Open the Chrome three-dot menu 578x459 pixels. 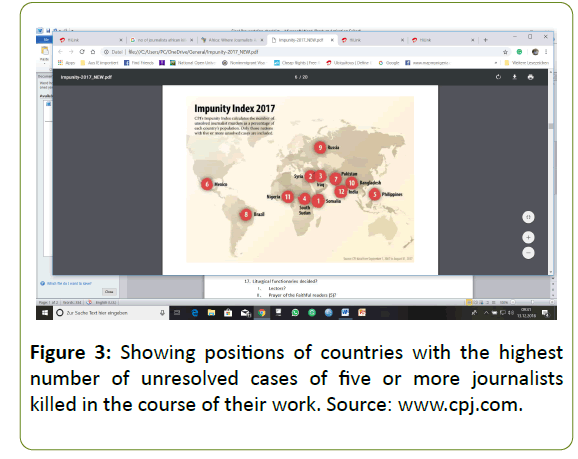[546, 52]
